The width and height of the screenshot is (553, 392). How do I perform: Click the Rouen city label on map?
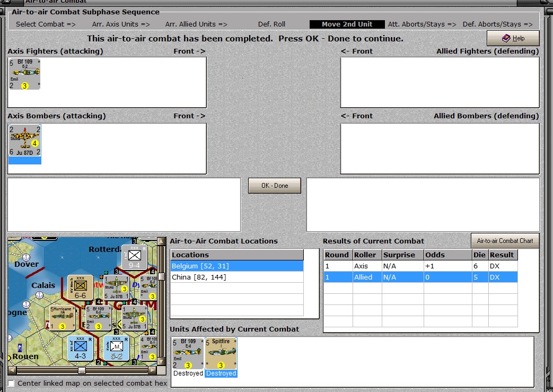click(25, 356)
